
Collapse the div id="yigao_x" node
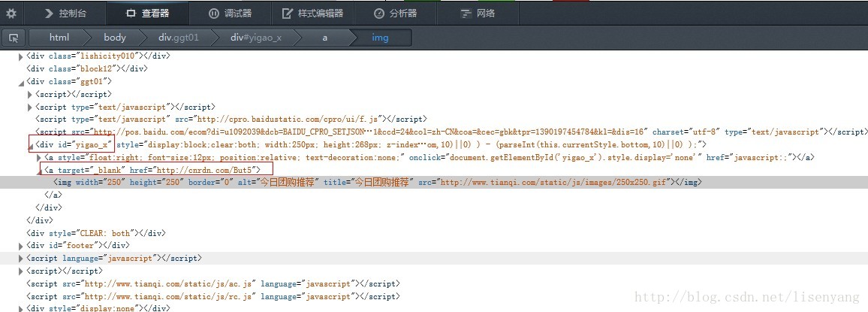pos(30,146)
